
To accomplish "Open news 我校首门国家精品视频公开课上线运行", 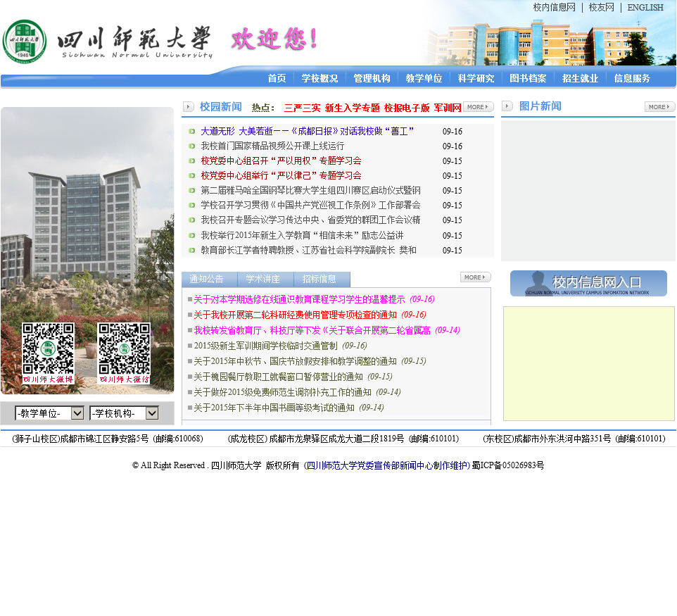I will click(x=272, y=146).
